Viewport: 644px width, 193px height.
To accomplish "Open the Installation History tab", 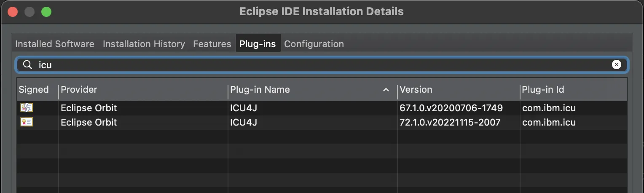I will coord(144,44).
